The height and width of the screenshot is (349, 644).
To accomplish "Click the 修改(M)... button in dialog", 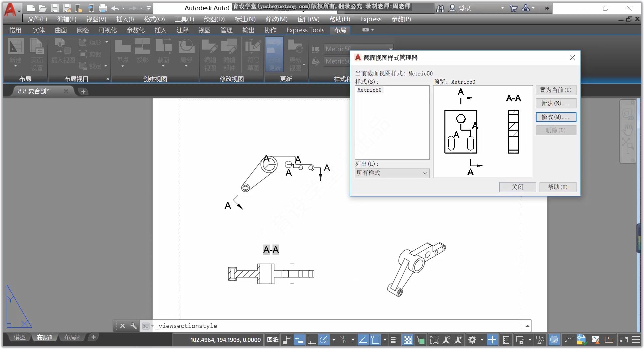I will click(x=556, y=117).
